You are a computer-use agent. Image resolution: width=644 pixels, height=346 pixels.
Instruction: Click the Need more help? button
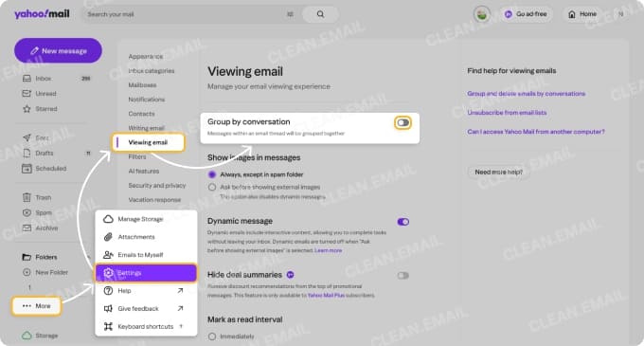498,173
